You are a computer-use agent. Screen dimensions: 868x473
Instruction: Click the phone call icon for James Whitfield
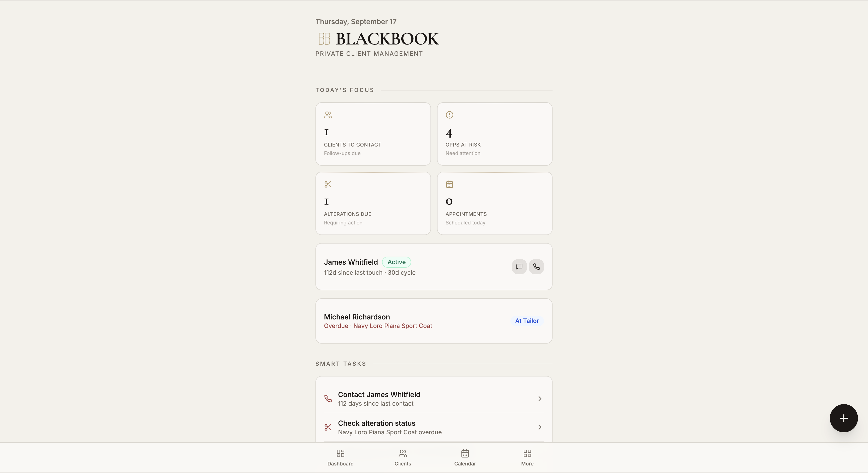point(536,267)
